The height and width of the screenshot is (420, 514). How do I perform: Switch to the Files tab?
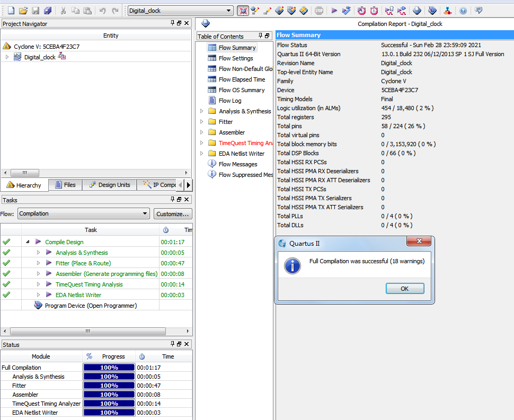click(66, 185)
